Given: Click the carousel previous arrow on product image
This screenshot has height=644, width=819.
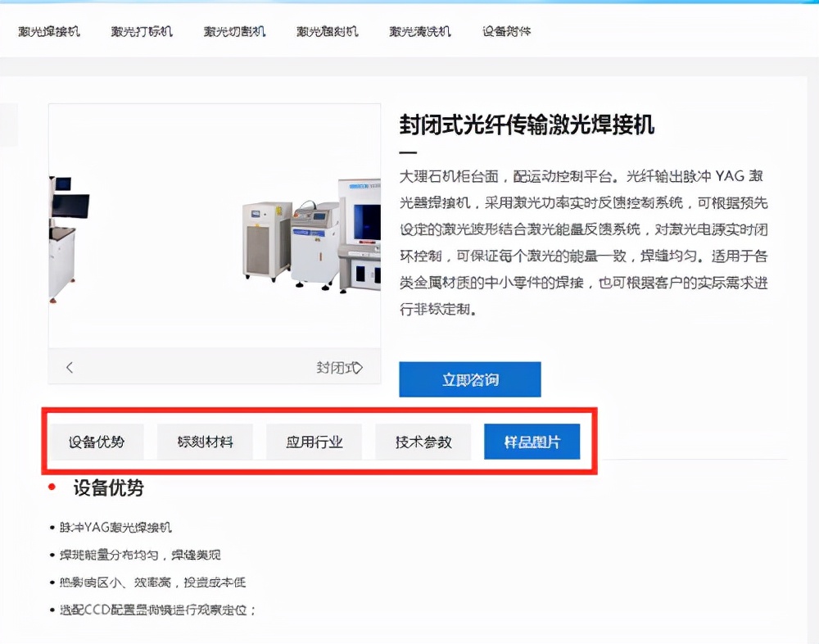Looking at the screenshot, I should 69,368.
